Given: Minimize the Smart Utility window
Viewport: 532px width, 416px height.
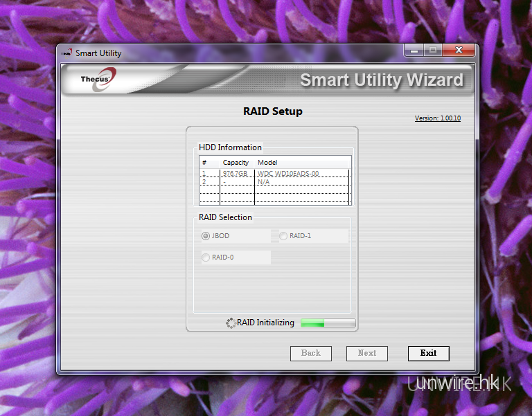Looking at the screenshot, I should pos(414,51).
